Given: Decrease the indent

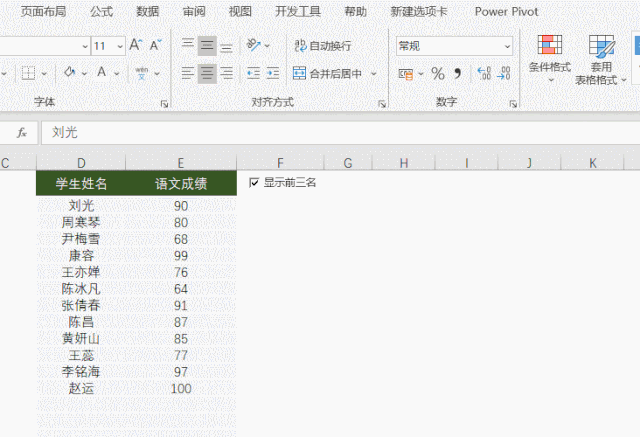Looking at the screenshot, I should pyautogui.click(x=253, y=73).
